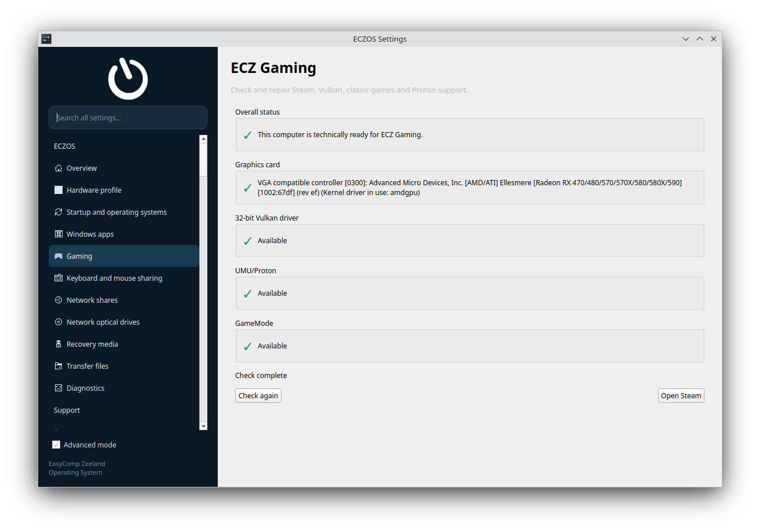Viewport: 760px width, 532px height.
Task: Click the Diagnostics icon in sidebar
Action: pyautogui.click(x=58, y=388)
